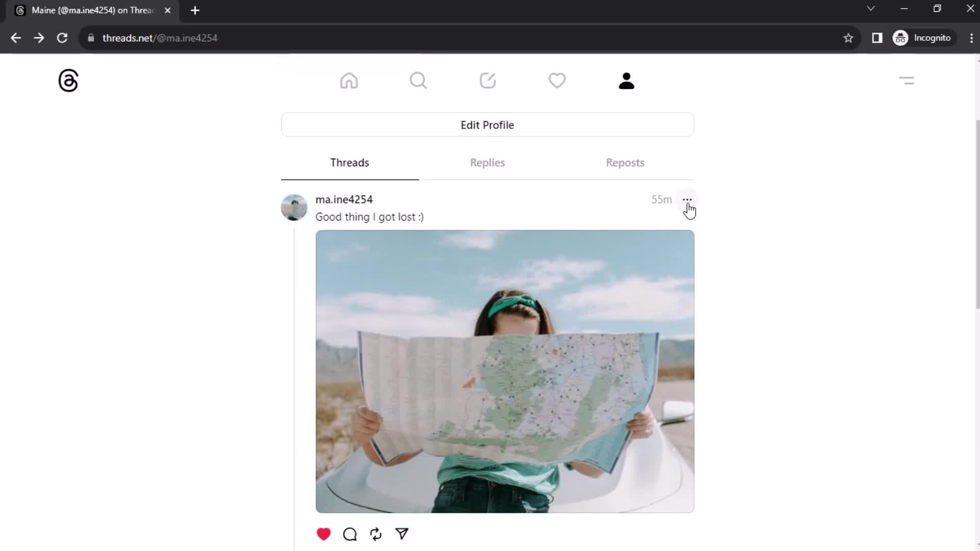Click the bookmark extension icon in toolbar
Screen dimensions: 980x551
coord(848,38)
